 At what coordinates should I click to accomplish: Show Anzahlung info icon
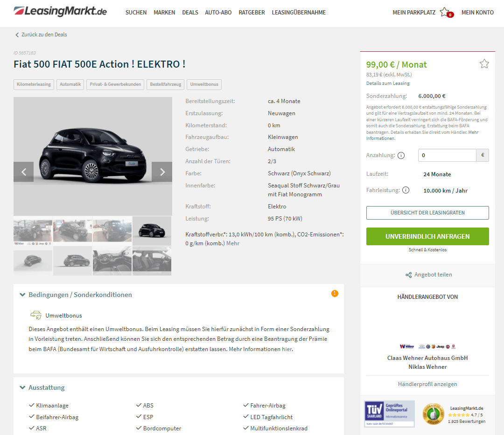pyautogui.click(x=401, y=155)
